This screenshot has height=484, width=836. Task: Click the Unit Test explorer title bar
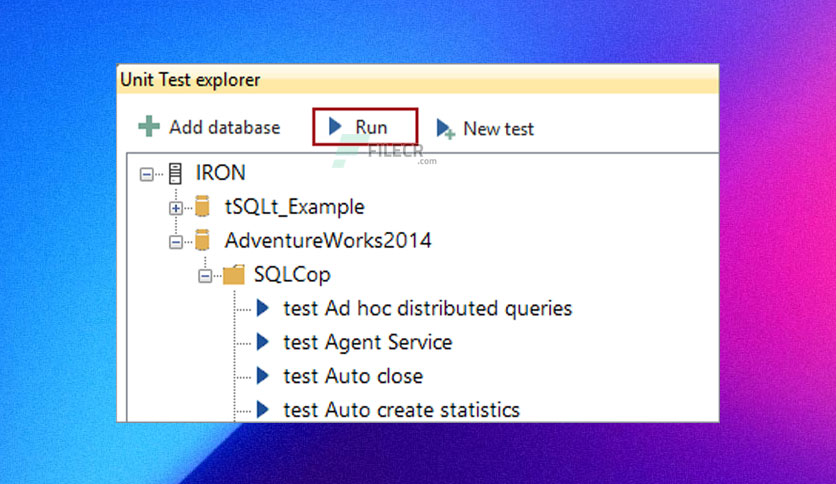[x=417, y=79]
